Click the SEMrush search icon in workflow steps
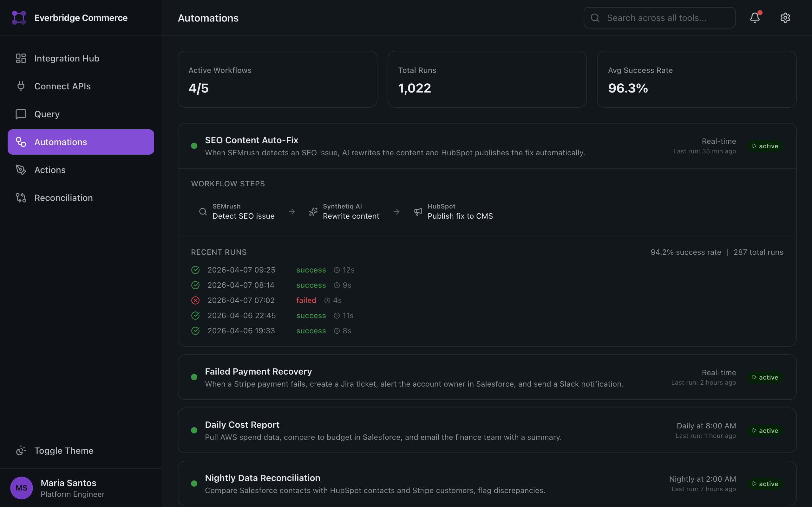Screen dimensions: 812x507 click(203, 212)
